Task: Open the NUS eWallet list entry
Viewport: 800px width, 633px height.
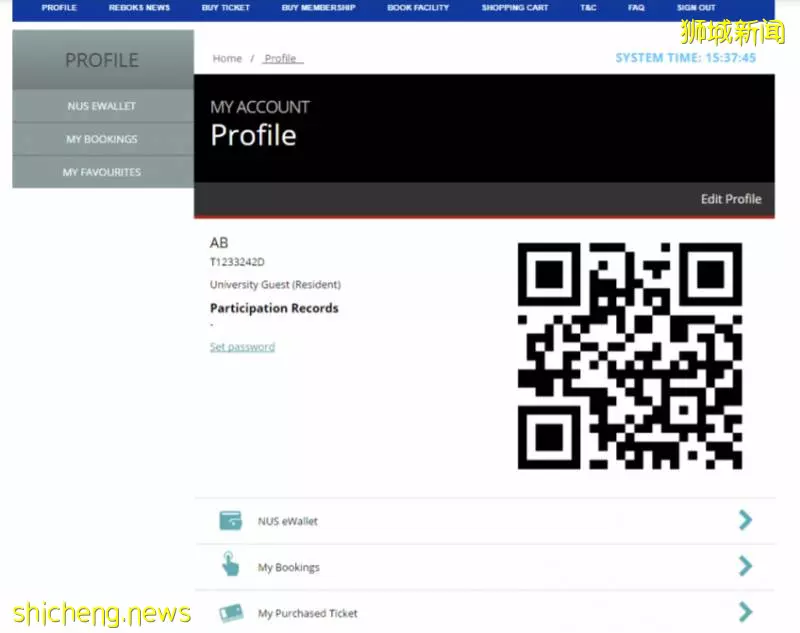Action: (x=485, y=521)
